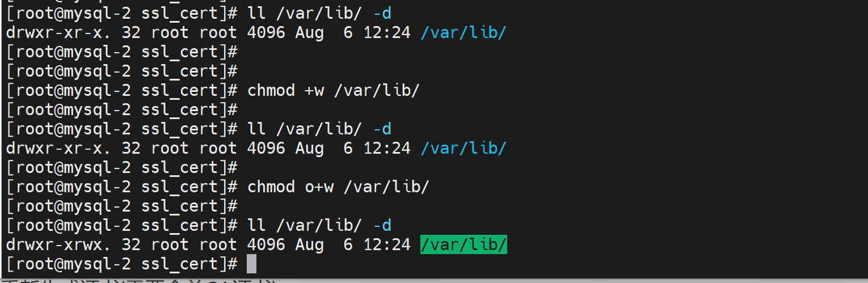This screenshot has width=868, height=283.
Task: Select /var/lib/ in the "chmod +w" command
Action: (376, 91)
